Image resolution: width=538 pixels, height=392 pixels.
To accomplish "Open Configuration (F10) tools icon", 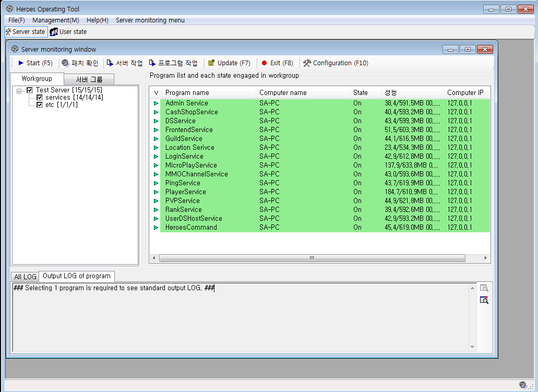I will [x=307, y=63].
